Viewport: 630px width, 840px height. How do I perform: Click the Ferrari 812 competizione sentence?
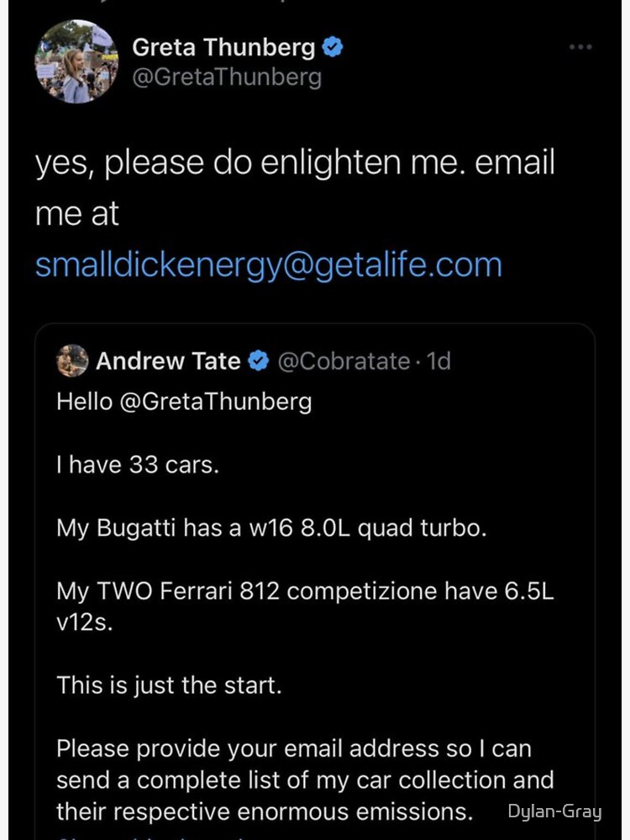coord(305,591)
